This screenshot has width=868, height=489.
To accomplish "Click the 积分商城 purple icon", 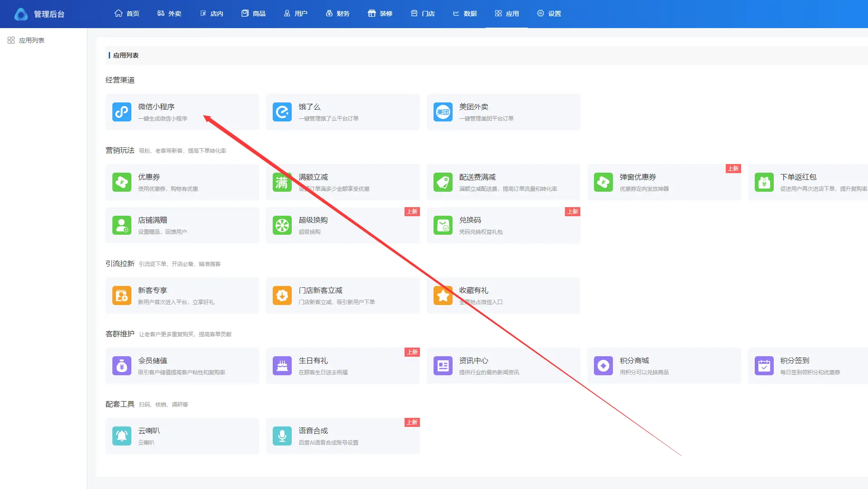I will tap(603, 366).
